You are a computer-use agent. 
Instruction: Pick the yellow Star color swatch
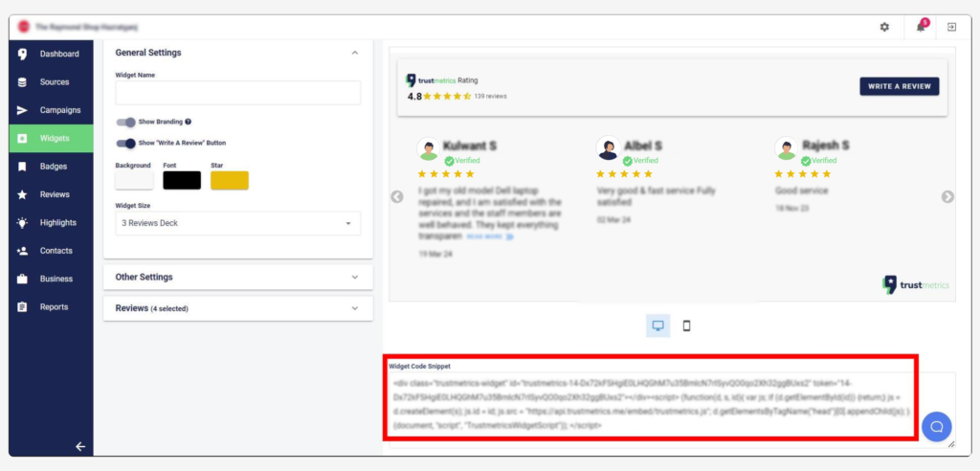click(x=230, y=180)
